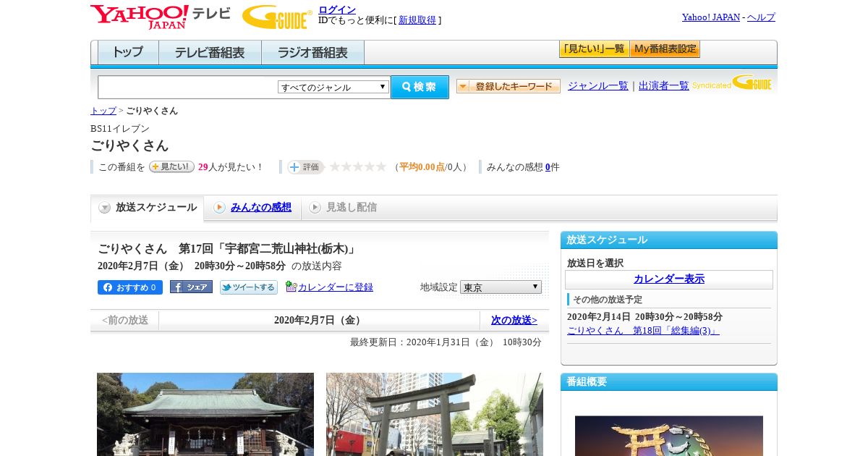The image size is (868, 456).
Task: Click the calendar icon beside カレンダーに登録
Action: [x=291, y=287]
